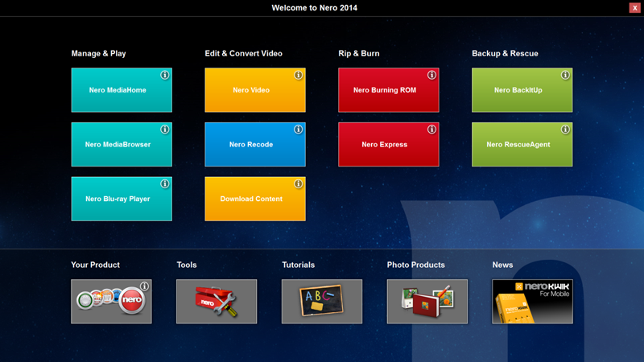This screenshot has height=362, width=644.
Task: Show info for the Download Content tile
Action: click(298, 183)
